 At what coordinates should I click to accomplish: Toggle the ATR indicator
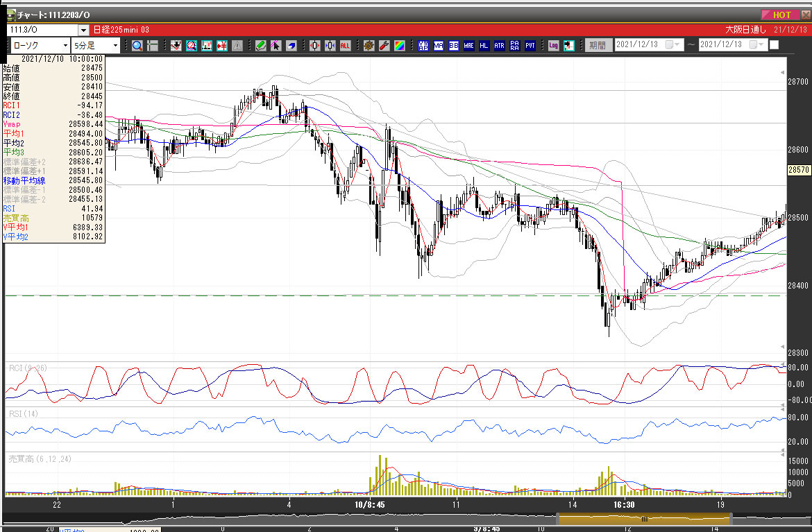click(499, 46)
